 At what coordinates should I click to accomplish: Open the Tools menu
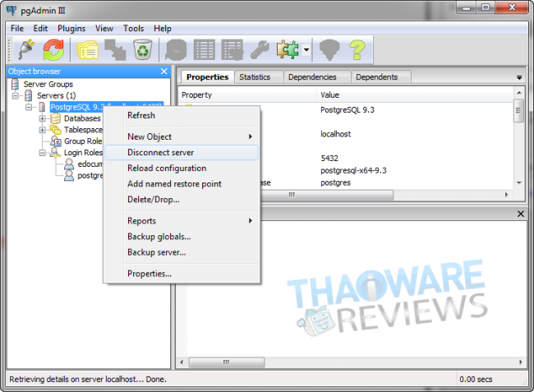pyautogui.click(x=133, y=28)
